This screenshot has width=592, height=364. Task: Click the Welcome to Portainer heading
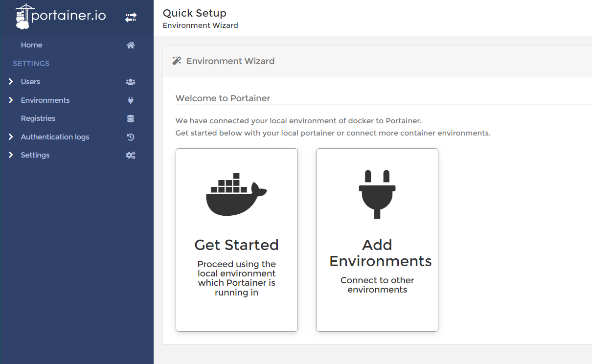click(x=223, y=98)
